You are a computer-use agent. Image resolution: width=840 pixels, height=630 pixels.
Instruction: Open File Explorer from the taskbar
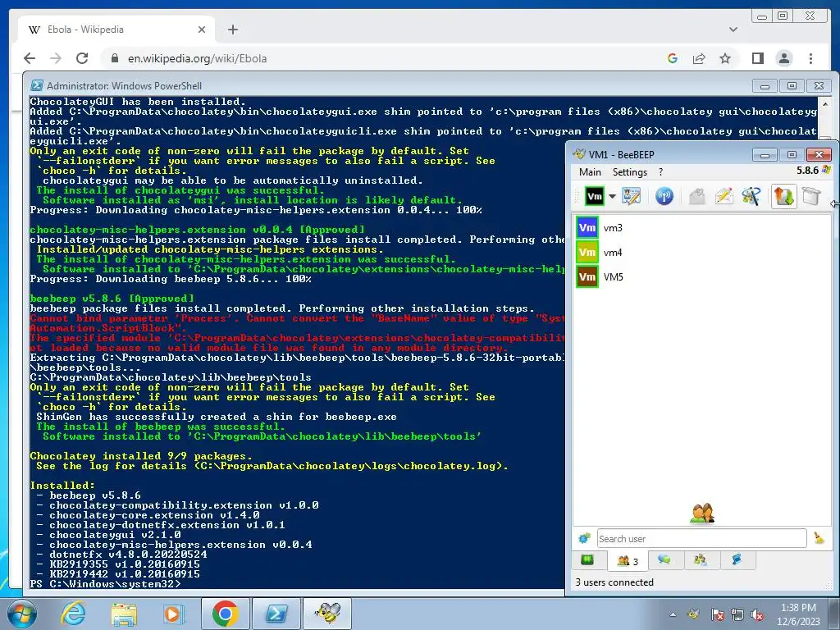tap(124, 614)
